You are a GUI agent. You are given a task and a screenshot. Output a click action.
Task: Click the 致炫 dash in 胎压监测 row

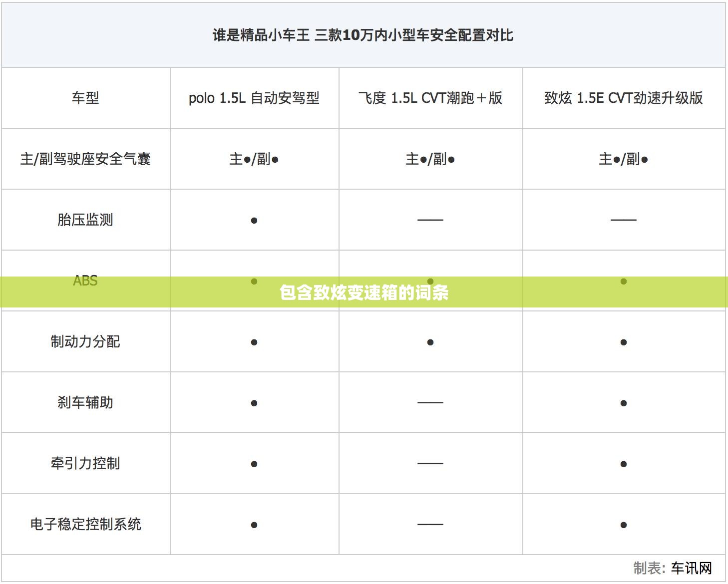pyautogui.click(x=624, y=220)
